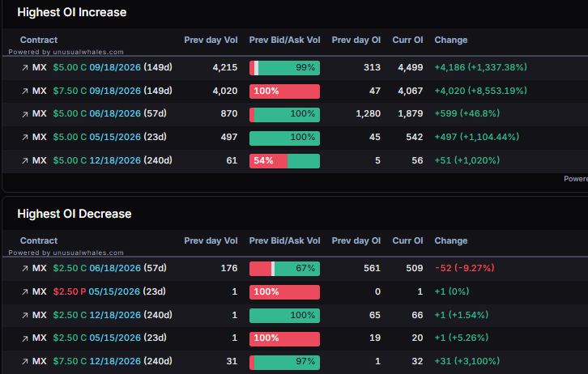This screenshot has width=588, height=374.
Task: Open the $2.50 C 05/15/2026 contract link
Action: tap(109, 338)
